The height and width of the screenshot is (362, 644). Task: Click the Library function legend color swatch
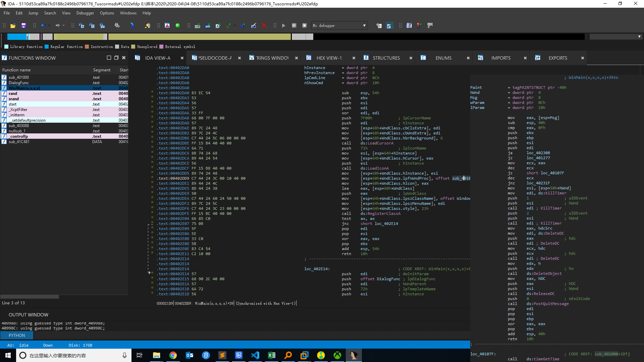[6, 47]
